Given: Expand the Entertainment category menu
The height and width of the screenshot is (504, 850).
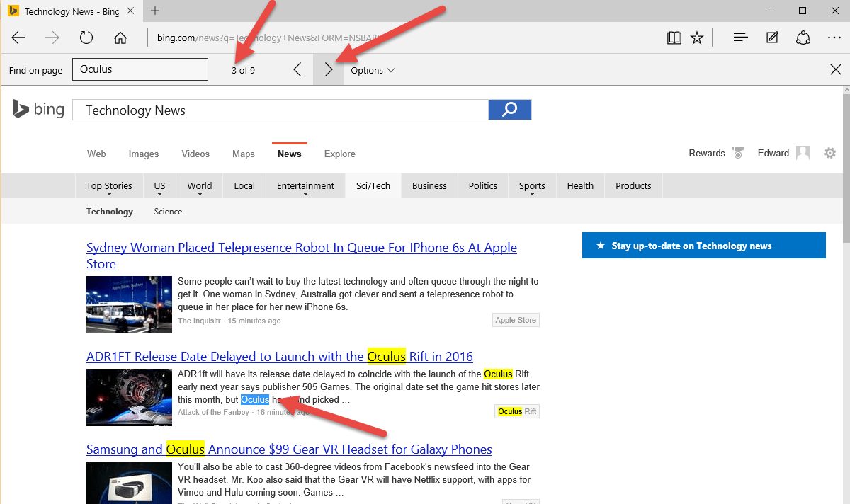Looking at the screenshot, I should pyautogui.click(x=305, y=185).
